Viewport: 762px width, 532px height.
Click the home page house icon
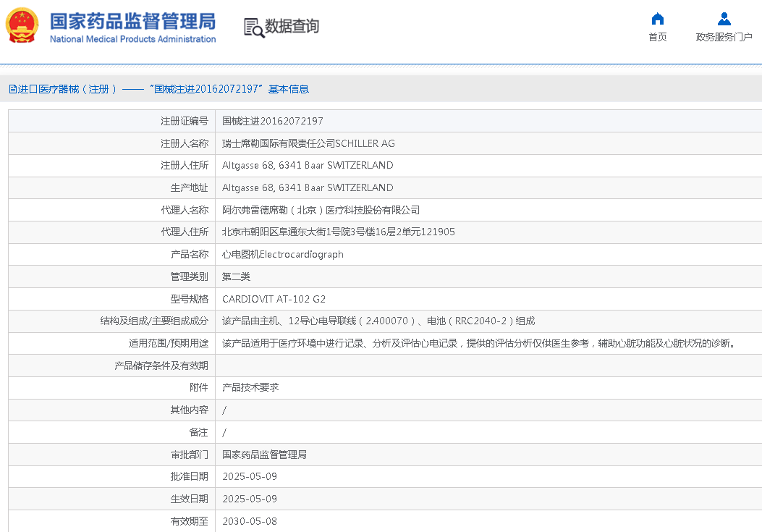(658, 19)
